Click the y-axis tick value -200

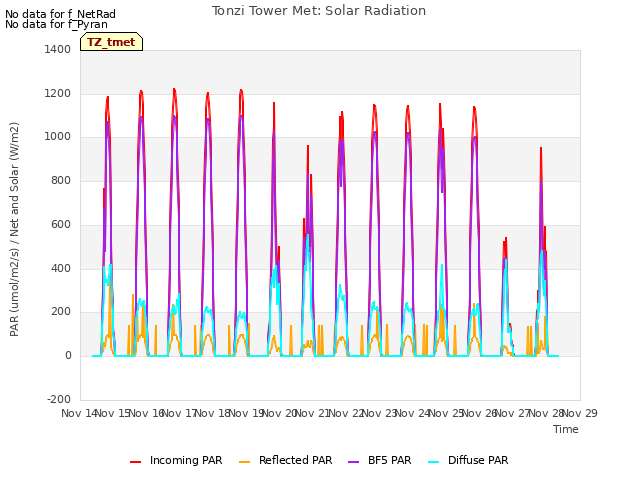tap(59, 399)
